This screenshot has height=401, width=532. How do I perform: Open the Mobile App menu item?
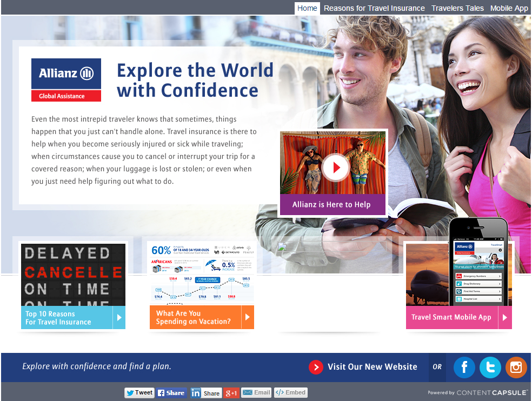tap(509, 8)
